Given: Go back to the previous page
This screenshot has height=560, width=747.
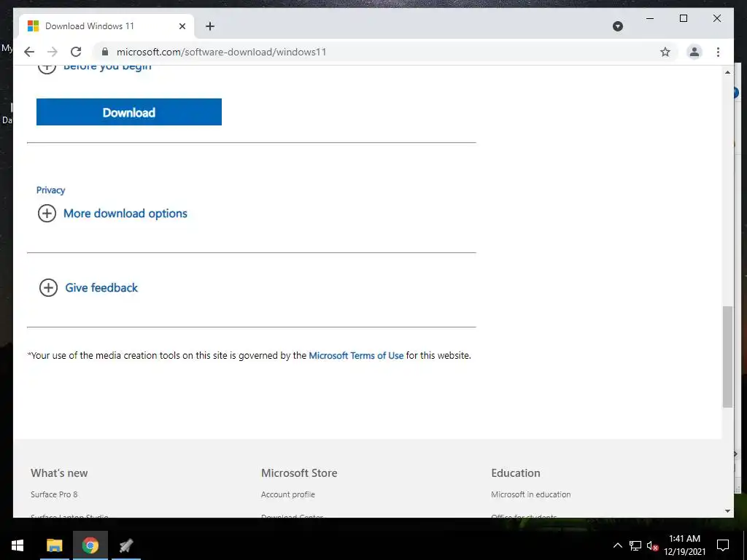Looking at the screenshot, I should [x=29, y=52].
